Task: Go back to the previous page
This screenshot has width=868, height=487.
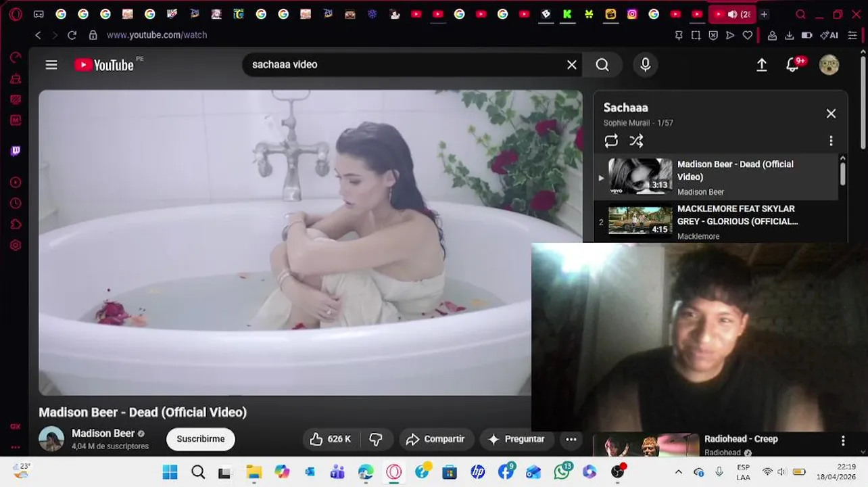Action: point(38,35)
